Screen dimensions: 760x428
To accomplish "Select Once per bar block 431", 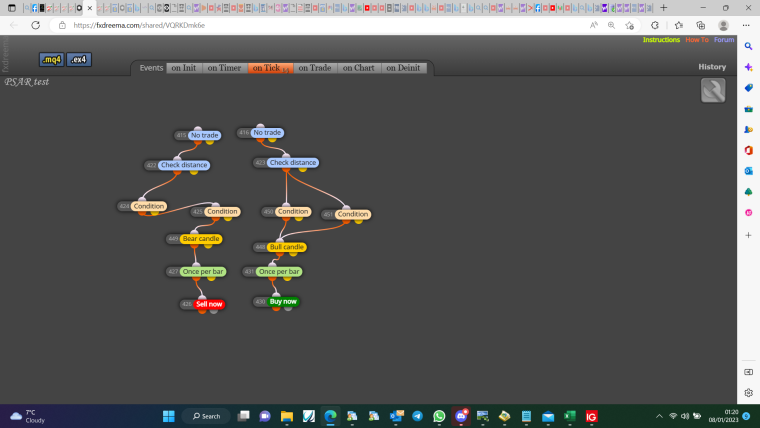I will pos(279,271).
